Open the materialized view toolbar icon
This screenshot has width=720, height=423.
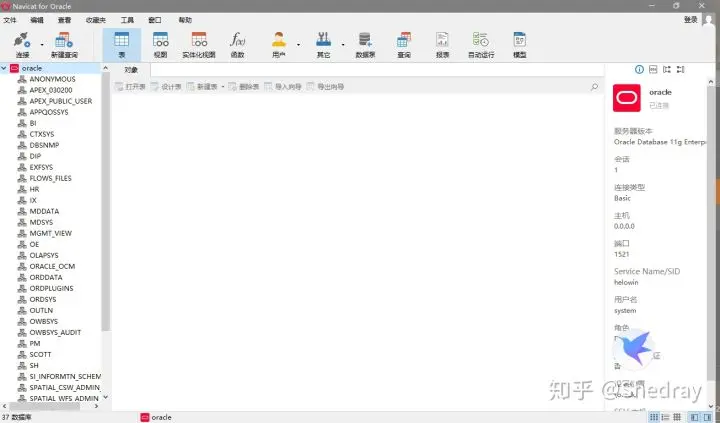[x=199, y=45]
